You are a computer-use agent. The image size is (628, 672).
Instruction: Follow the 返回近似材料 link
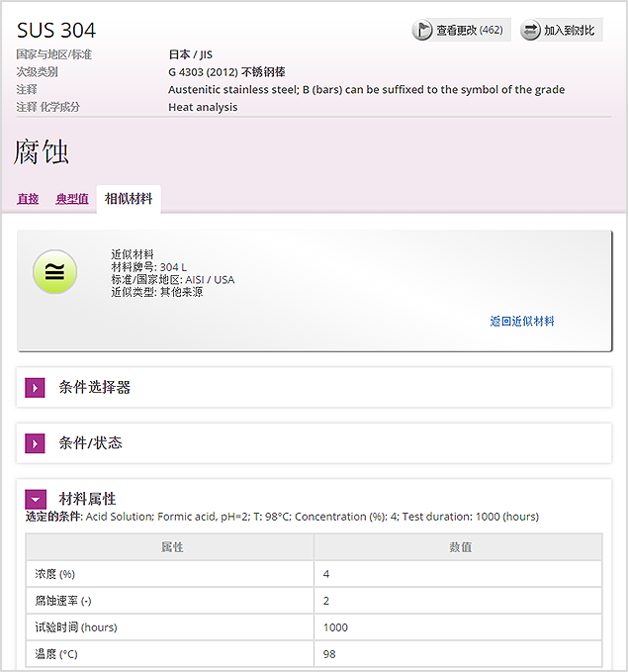pos(521,322)
